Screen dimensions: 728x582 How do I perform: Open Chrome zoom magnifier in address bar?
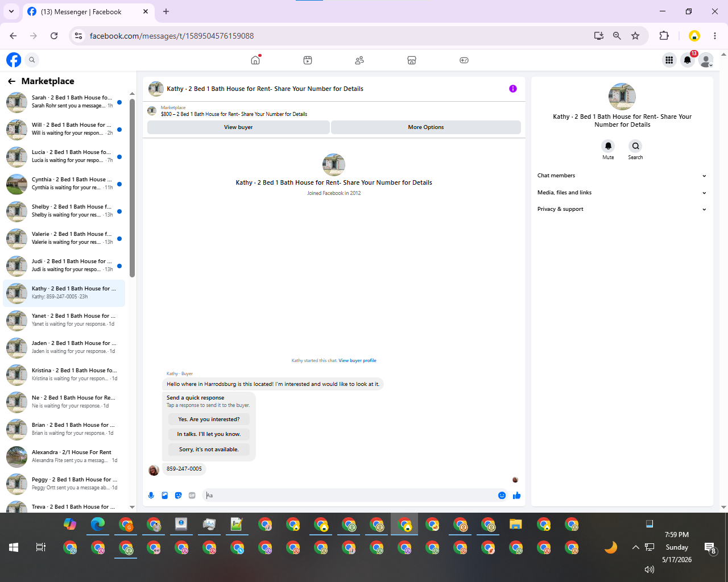[x=617, y=36]
